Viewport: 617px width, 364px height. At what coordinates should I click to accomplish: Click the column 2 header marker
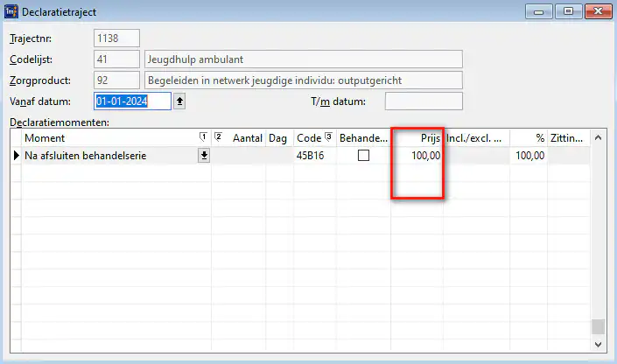tap(219, 137)
